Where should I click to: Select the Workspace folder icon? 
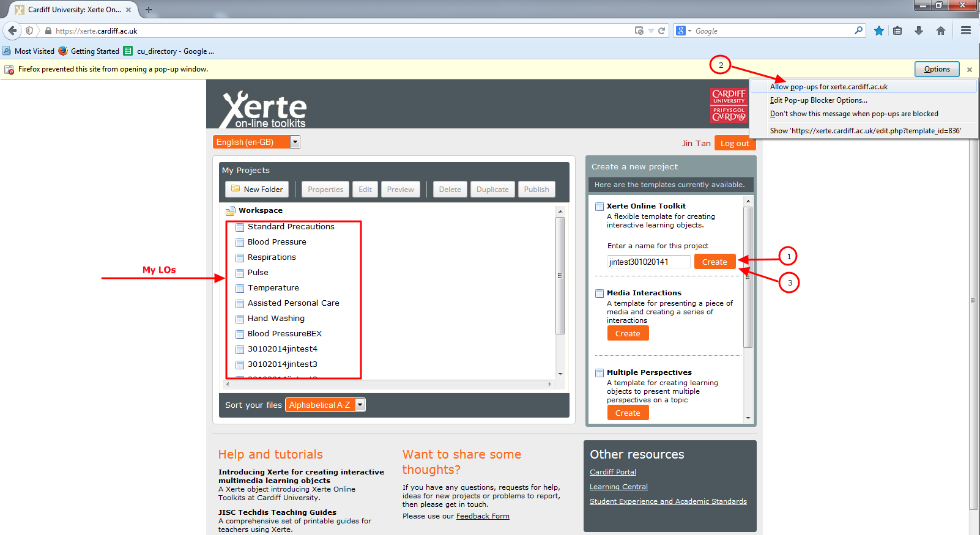231,211
